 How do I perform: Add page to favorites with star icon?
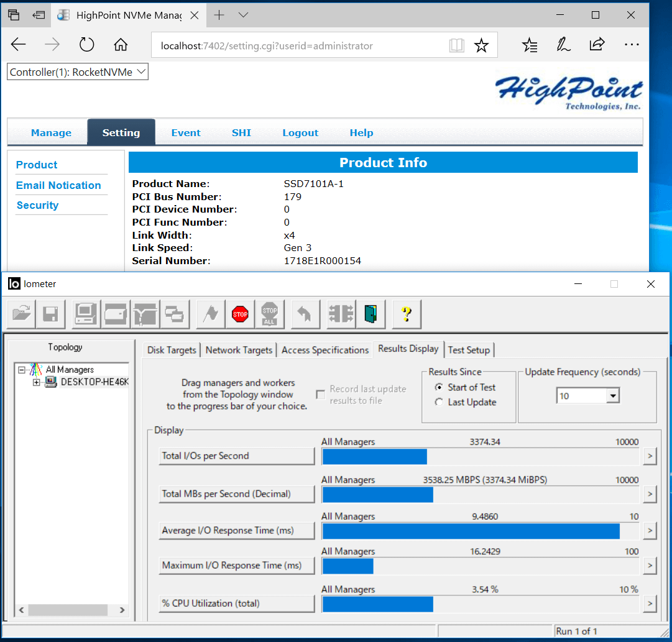point(481,45)
